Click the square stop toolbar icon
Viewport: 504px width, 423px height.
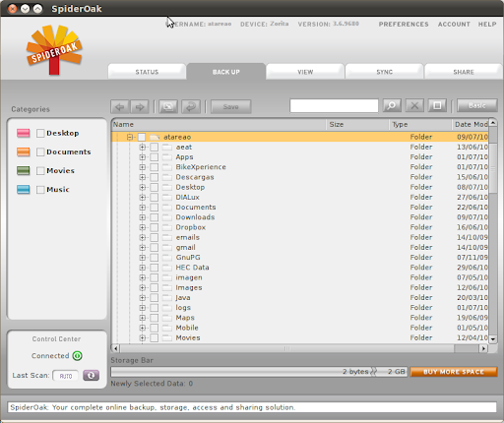pos(437,105)
